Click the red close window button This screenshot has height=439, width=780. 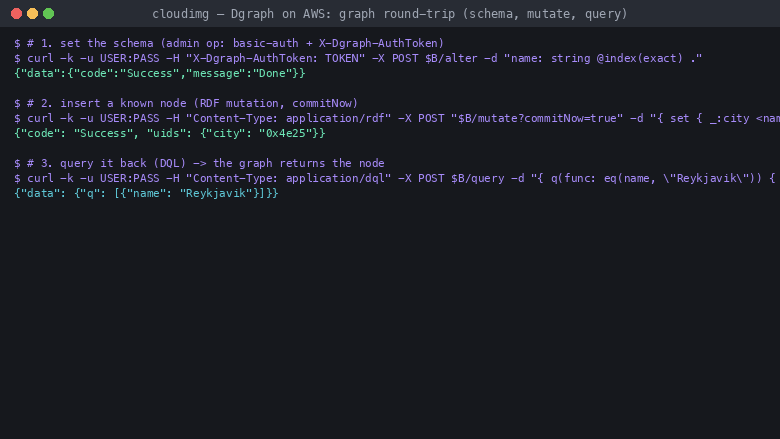[16, 13]
